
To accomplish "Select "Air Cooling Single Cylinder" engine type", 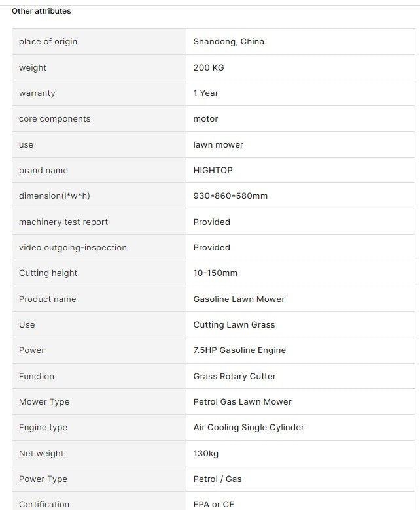I will click(249, 427).
